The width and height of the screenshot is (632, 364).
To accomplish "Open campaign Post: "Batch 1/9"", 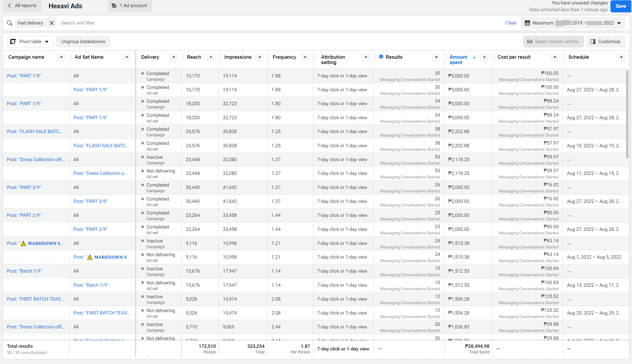I will [24, 271].
